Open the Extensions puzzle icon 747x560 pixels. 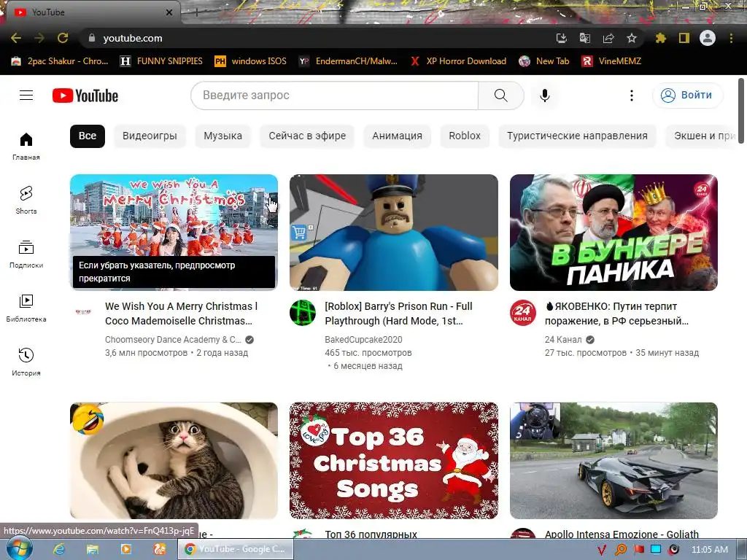click(660, 38)
